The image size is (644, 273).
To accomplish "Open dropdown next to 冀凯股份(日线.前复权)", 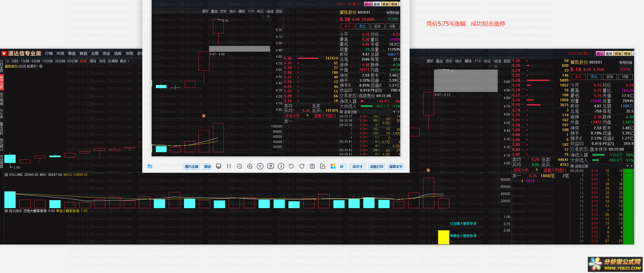I will pos(41,66).
